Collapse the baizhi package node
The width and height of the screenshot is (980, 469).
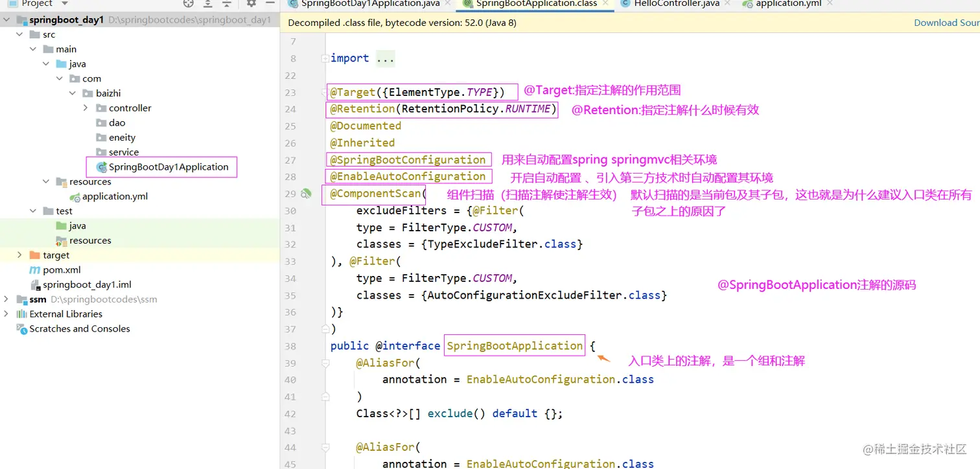pyautogui.click(x=73, y=93)
